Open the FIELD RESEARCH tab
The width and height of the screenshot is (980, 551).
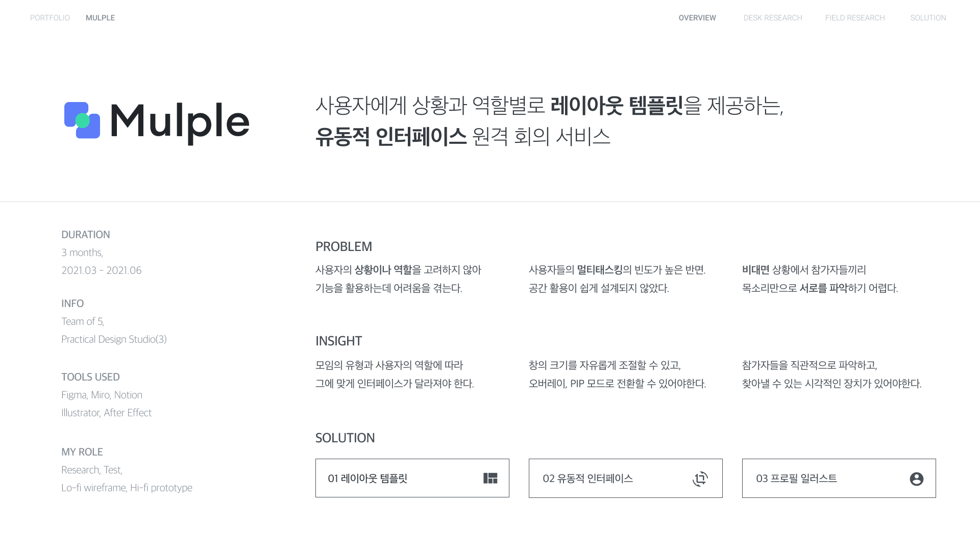click(x=855, y=18)
